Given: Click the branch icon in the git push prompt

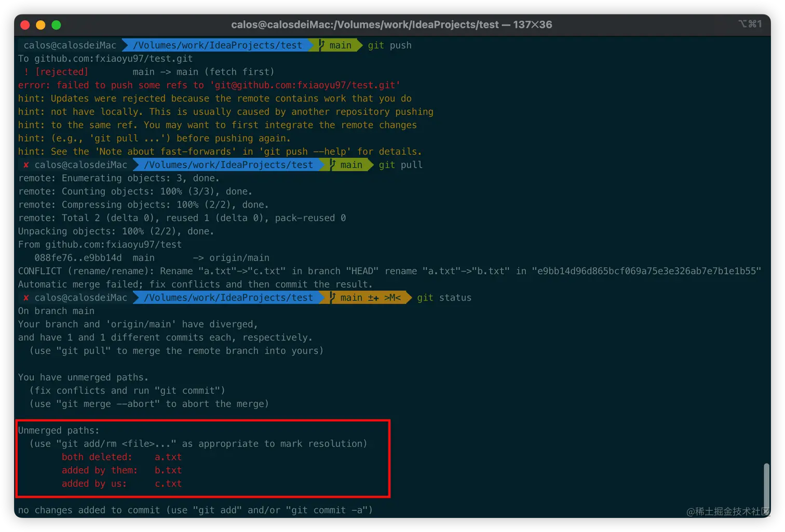Looking at the screenshot, I should (321, 45).
